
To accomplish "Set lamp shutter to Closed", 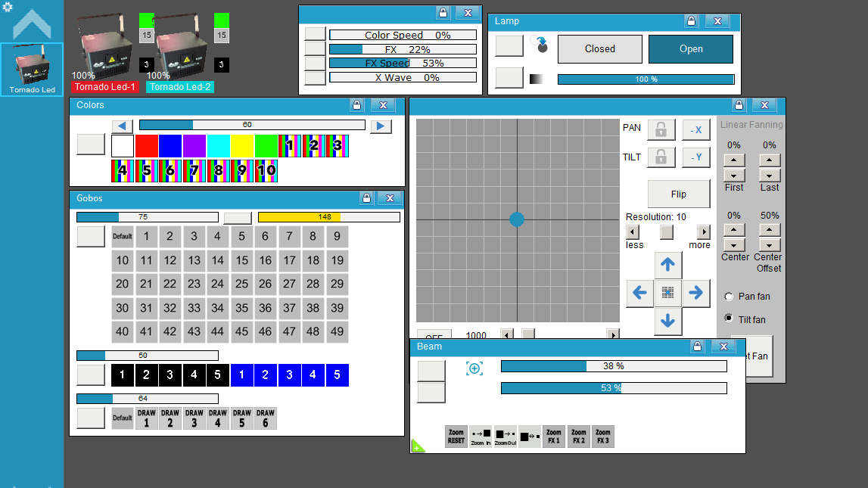I will (x=600, y=49).
